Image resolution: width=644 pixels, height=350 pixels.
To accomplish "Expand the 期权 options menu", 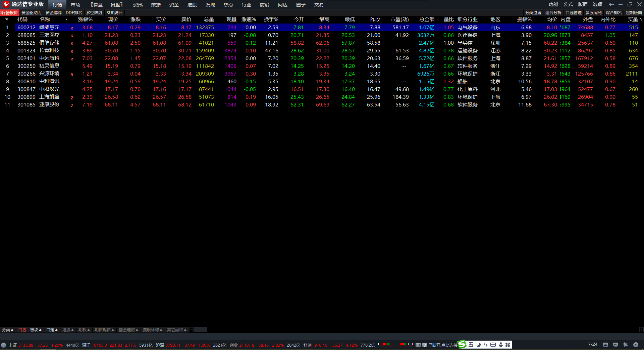I will (x=84, y=330).
